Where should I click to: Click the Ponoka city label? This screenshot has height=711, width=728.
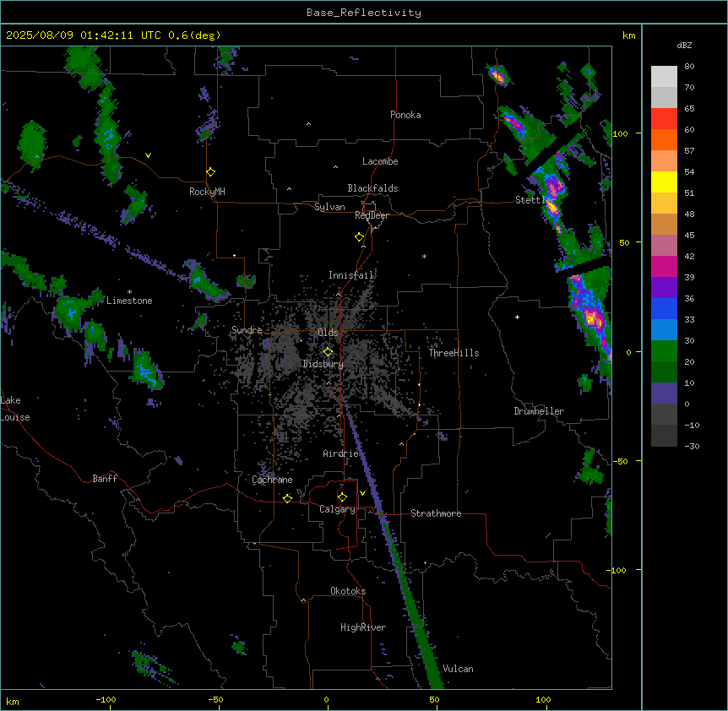[405, 115]
